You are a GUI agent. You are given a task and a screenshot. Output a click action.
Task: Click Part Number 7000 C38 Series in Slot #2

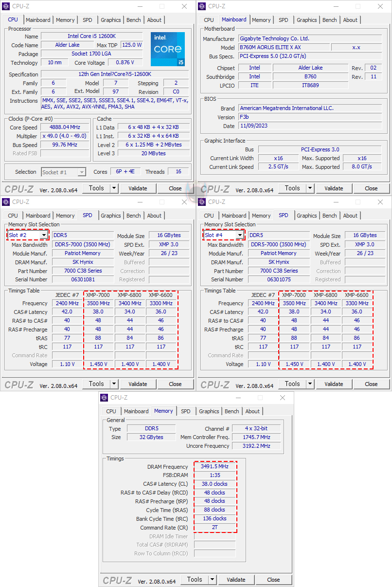[x=83, y=271]
